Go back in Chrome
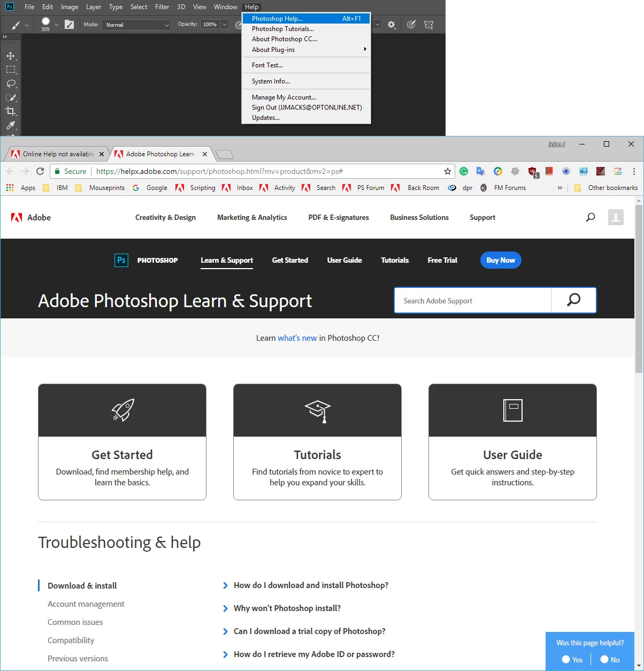The image size is (644, 671). [10, 171]
